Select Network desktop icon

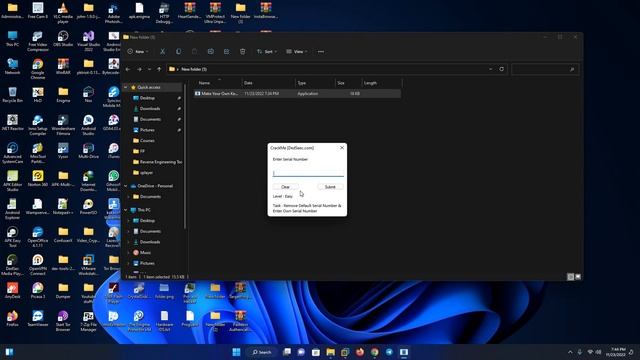pos(12,67)
